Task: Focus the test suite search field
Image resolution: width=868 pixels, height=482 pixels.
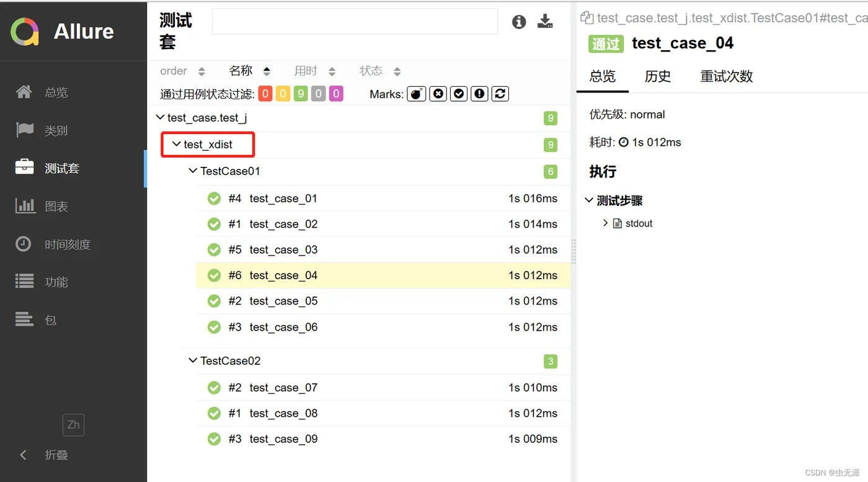Action: pos(355,21)
